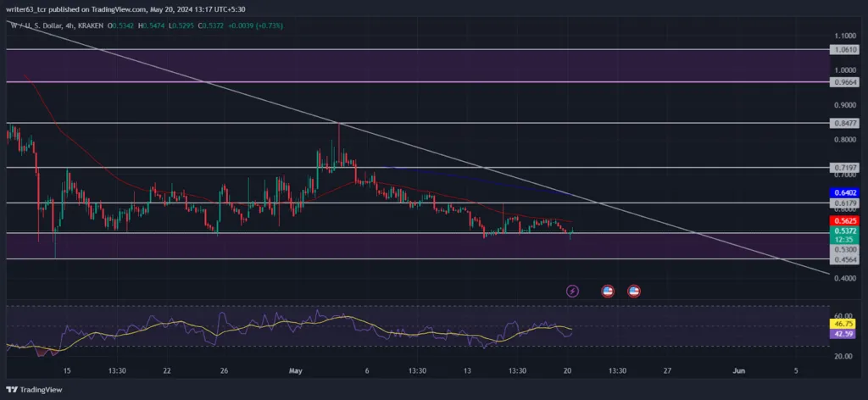Click the 0.6179 price level label
Image resolution: width=868 pixels, height=400 pixels.
[844, 203]
